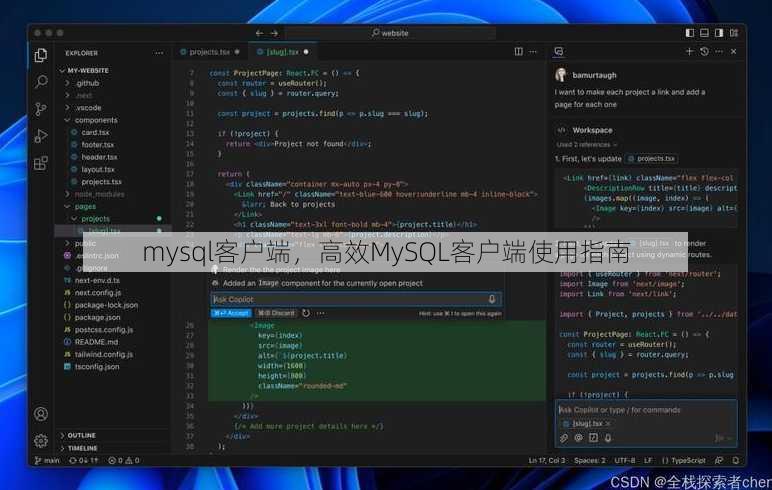The width and height of the screenshot is (772, 490).
Task: Synchronize changes in the status bar
Action: 84,460
